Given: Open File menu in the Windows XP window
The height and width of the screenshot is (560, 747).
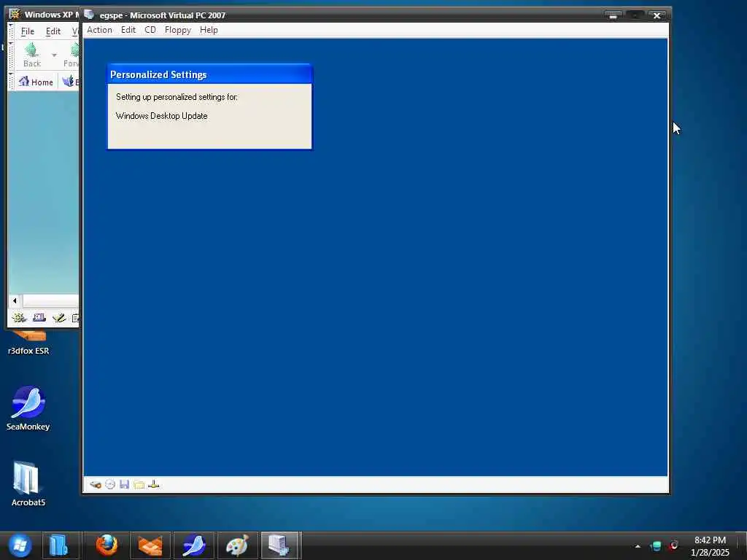Looking at the screenshot, I should pos(28,31).
